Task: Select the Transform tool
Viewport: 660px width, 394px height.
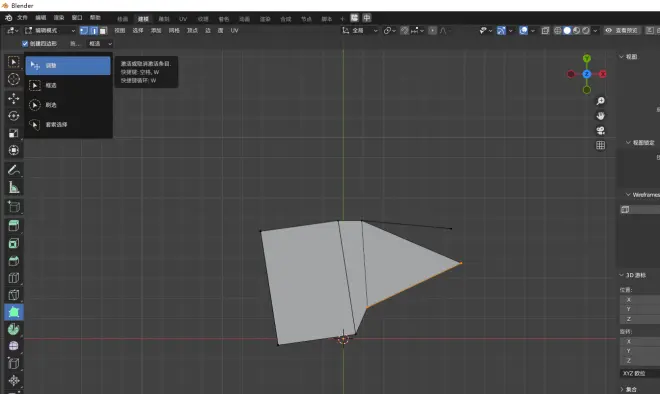Action: (x=13, y=150)
